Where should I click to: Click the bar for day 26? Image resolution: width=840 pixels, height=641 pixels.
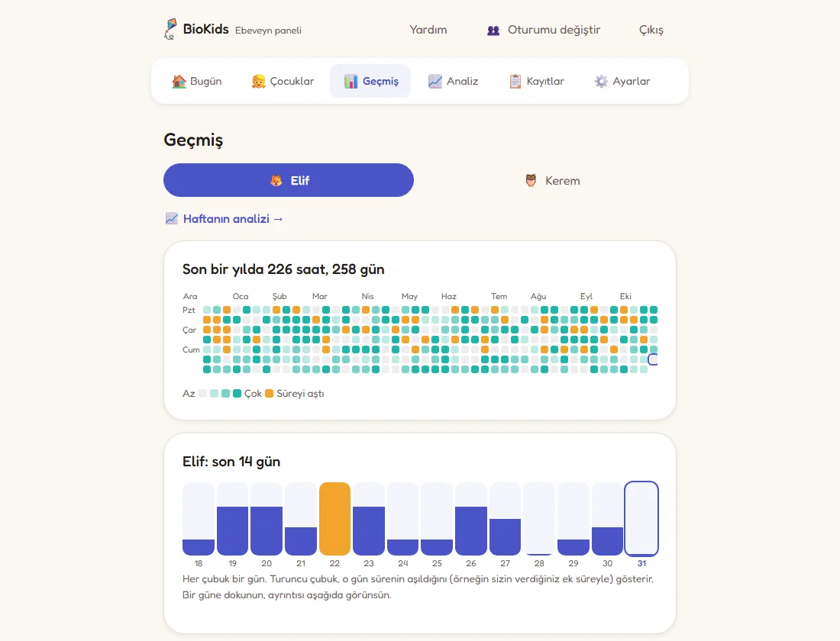coord(471,518)
